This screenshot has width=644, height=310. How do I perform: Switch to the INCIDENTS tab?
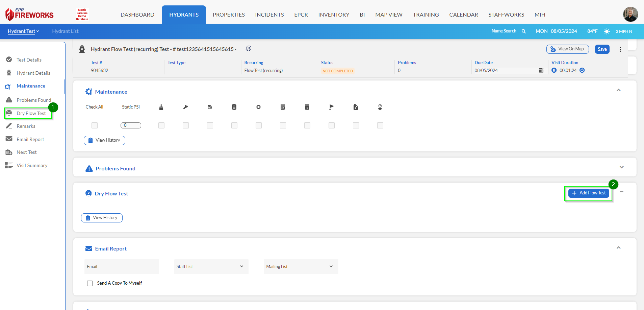coord(269,15)
